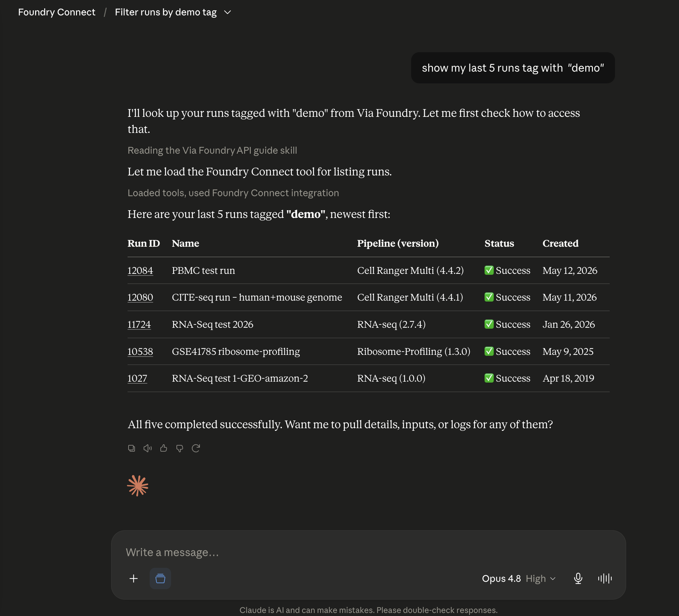Click RNA-Seq test 1-GEO-amazon-2 name cell
Viewport: 679px width, 616px height.
click(240, 378)
